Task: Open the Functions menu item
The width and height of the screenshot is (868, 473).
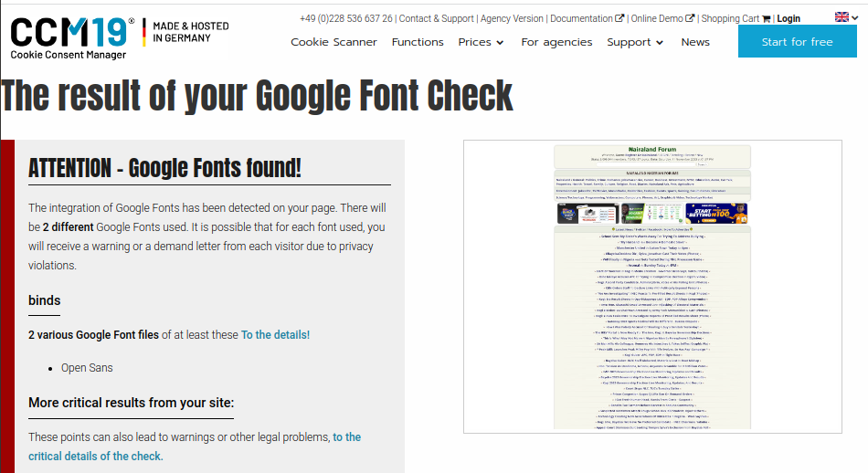Action: click(418, 42)
